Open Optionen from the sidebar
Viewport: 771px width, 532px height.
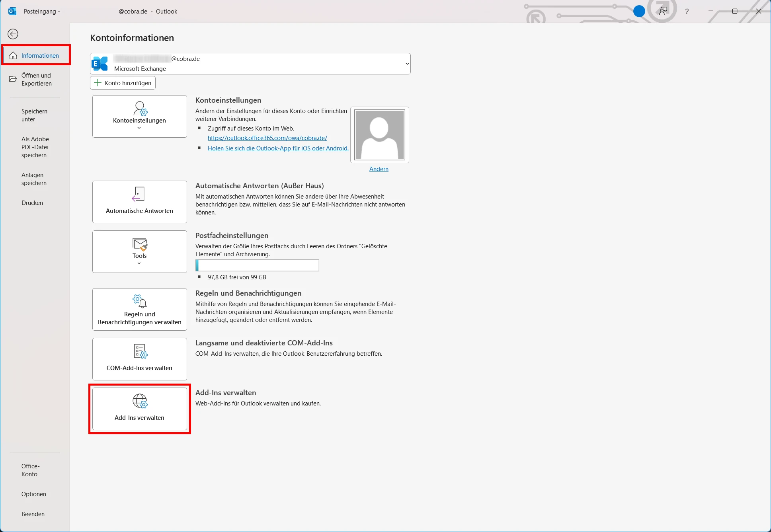[x=34, y=494]
